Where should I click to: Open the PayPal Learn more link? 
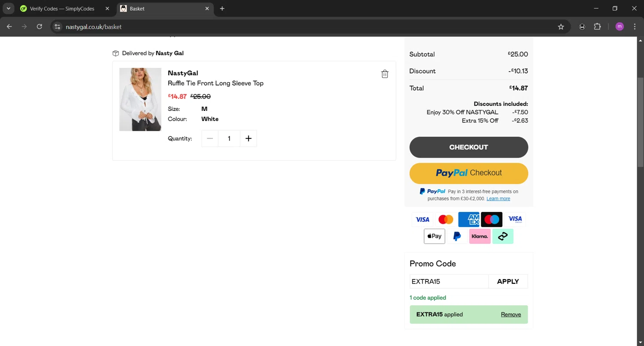coord(498,199)
